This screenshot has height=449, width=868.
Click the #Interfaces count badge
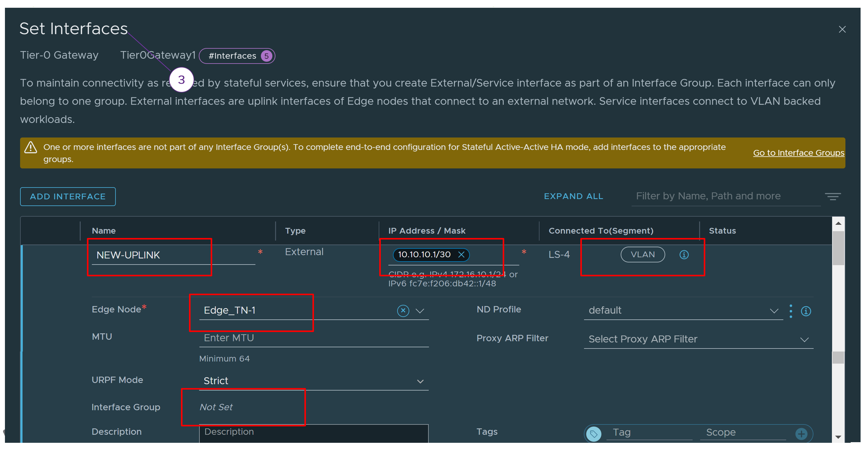[x=237, y=56]
